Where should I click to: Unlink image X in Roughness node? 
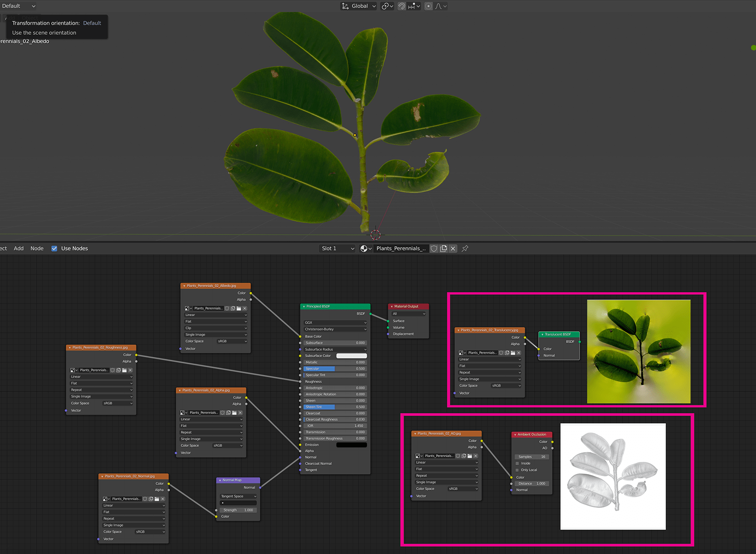pyautogui.click(x=130, y=370)
